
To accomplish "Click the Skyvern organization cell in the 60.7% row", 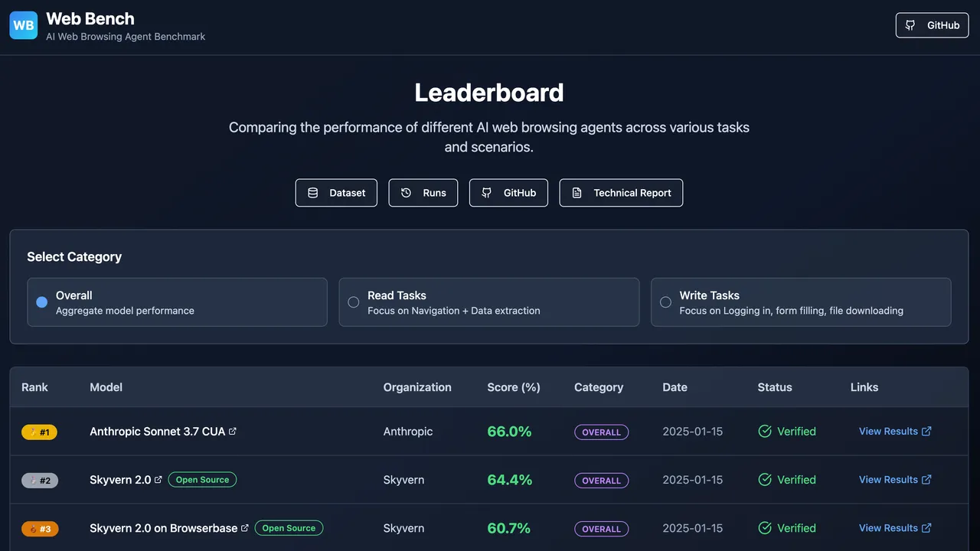I will (403, 528).
